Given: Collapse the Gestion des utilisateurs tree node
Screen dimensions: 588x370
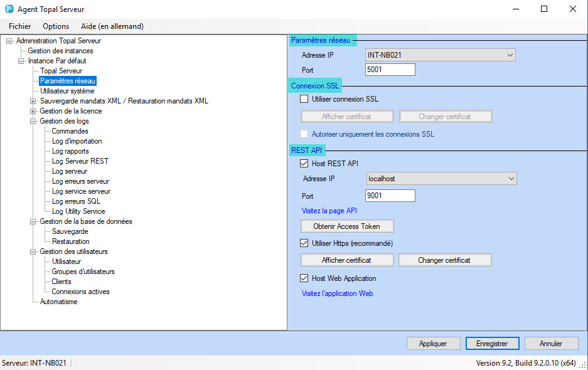Looking at the screenshot, I should (33, 251).
